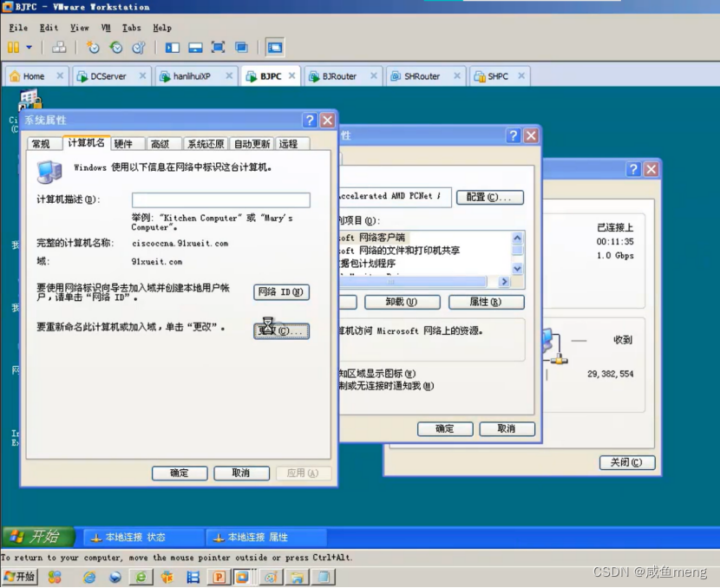This screenshot has width=720, height=588.
Task: Click 配置 in the connection properties window
Action: (490, 198)
